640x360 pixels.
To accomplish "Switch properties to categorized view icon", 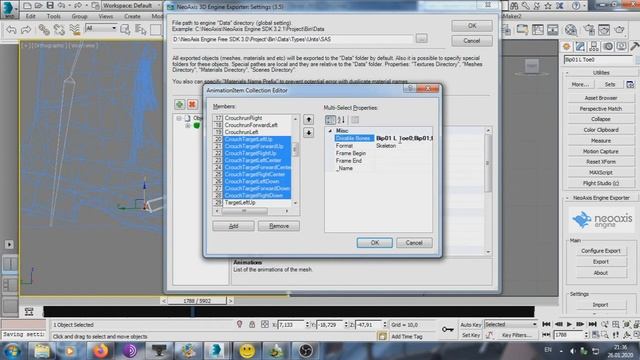I will click(330, 120).
